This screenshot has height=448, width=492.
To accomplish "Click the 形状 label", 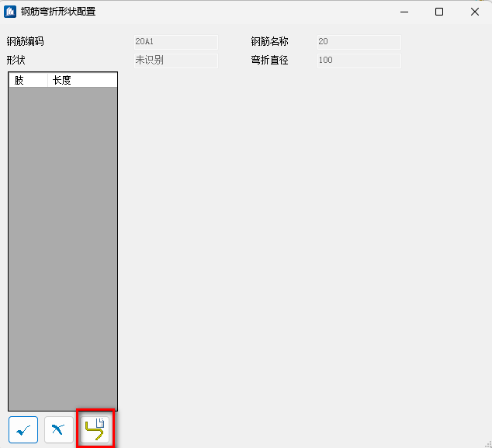I will pos(16,60).
